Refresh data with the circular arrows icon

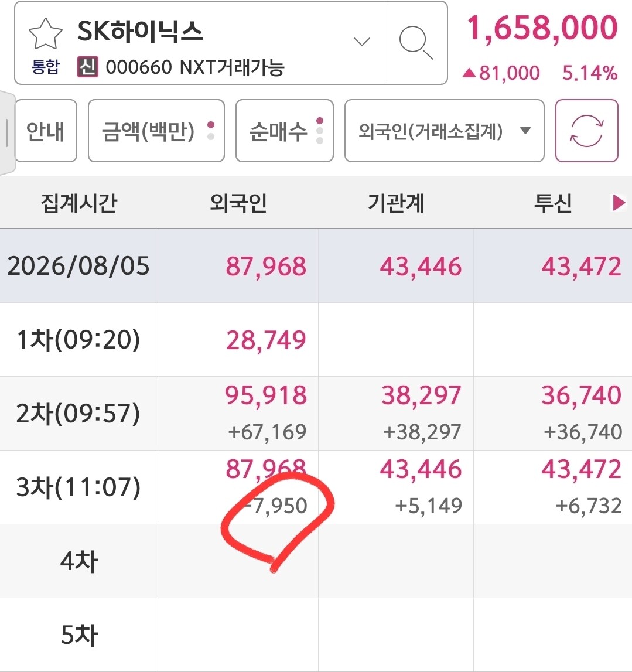[x=586, y=131]
